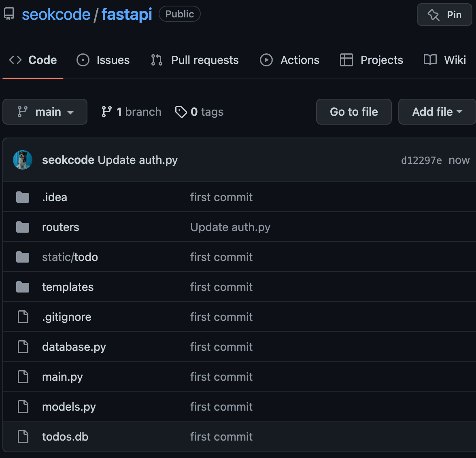476x458 pixels.
Task: Click the file icon for database.py
Action: tap(23, 347)
